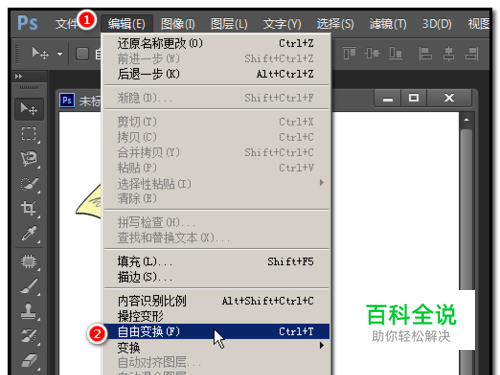Expand the 选择性粘贴 submenu arrow
The image size is (500, 375).
[x=321, y=183]
